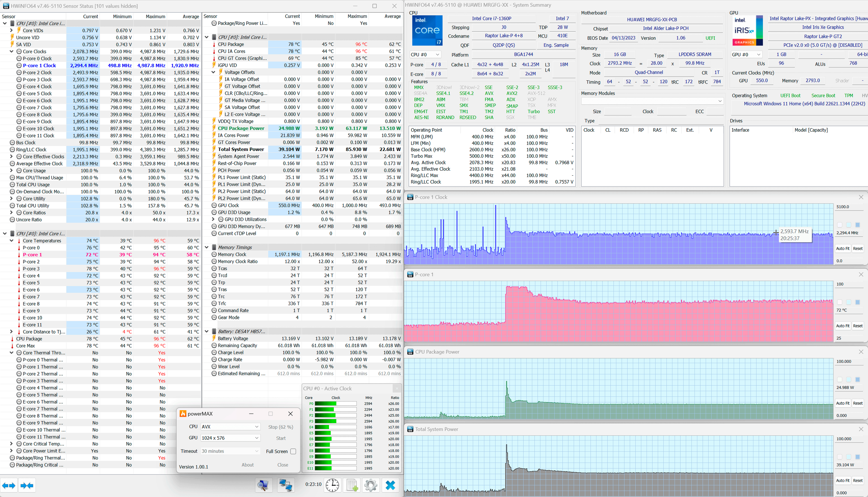Click the monitor with magnifier icon
The height and width of the screenshot is (497, 868).
tap(263, 485)
